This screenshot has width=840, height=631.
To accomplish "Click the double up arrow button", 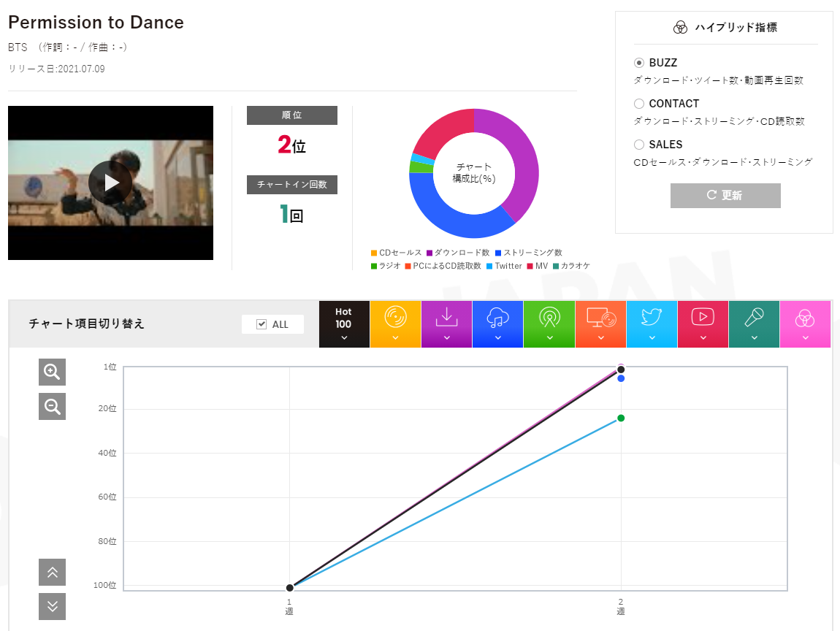I will (x=52, y=572).
